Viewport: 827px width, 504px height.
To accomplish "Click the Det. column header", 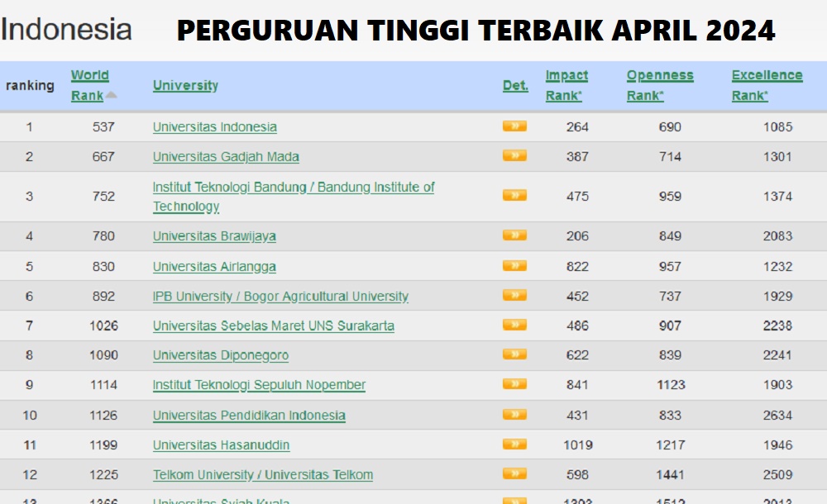I will pyautogui.click(x=515, y=85).
